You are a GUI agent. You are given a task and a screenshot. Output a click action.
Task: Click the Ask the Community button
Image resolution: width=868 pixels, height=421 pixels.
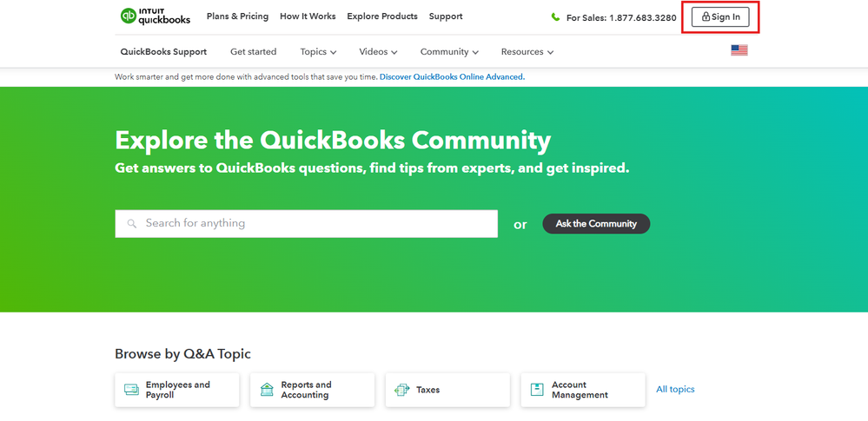(x=596, y=223)
